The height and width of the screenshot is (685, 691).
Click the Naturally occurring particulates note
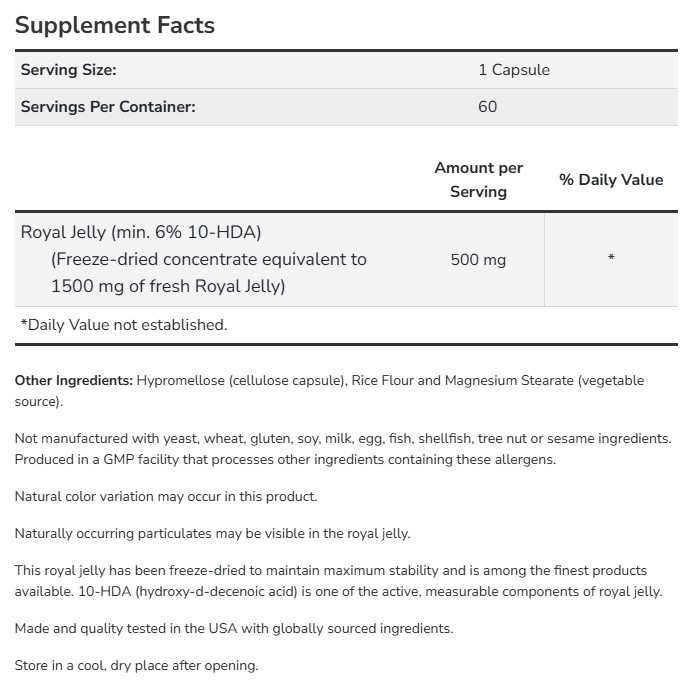[212, 533]
